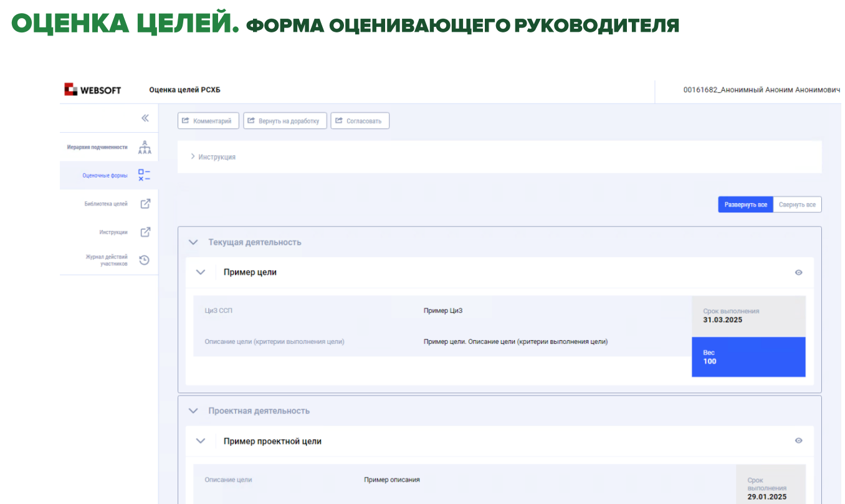The width and height of the screenshot is (845, 504).
Task: Click the hierarchy tree icon in sidebar
Action: (x=145, y=148)
